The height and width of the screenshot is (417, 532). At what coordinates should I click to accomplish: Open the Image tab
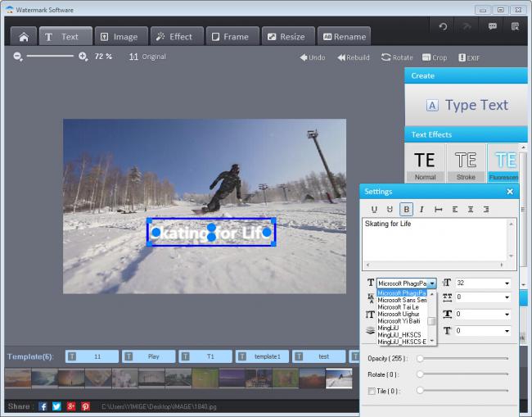121,36
